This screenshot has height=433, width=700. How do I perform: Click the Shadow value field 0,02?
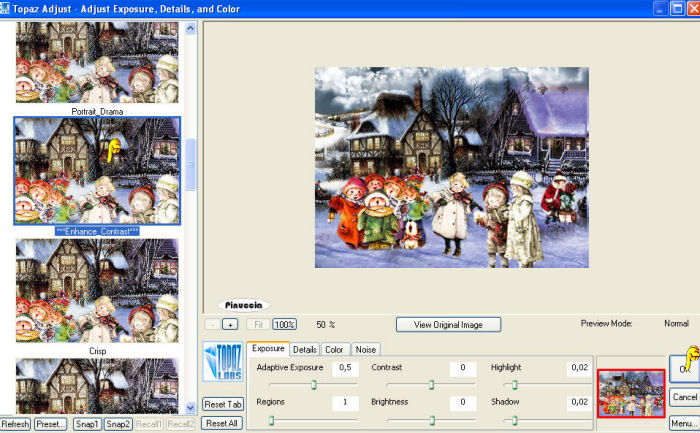pyautogui.click(x=579, y=402)
